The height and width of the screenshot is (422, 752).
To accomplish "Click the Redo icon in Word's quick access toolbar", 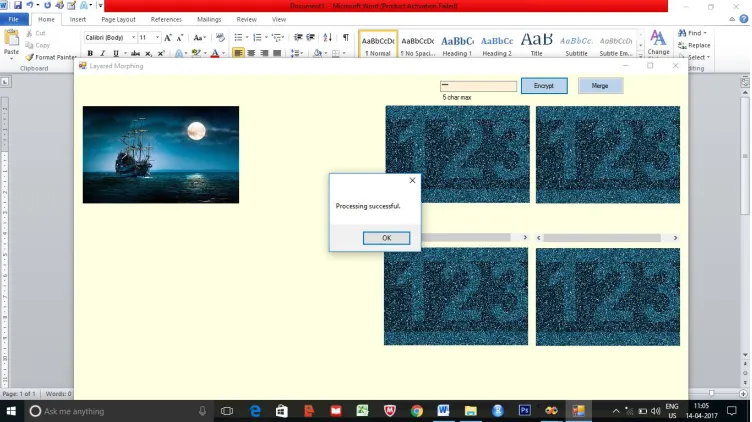I will pyautogui.click(x=47, y=5).
